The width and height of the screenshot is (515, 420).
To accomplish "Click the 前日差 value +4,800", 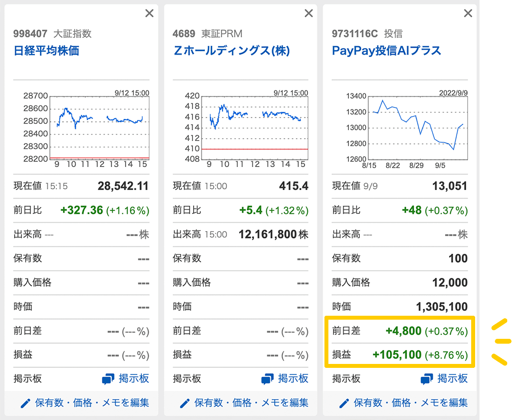I will [404, 331].
